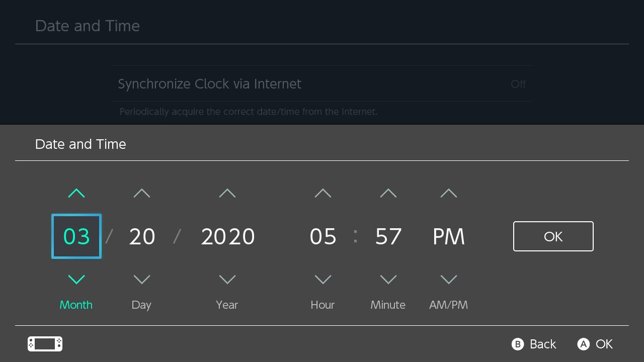This screenshot has height=362, width=644.
Task: Decrease the Day with its down arrow
Action: click(142, 280)
